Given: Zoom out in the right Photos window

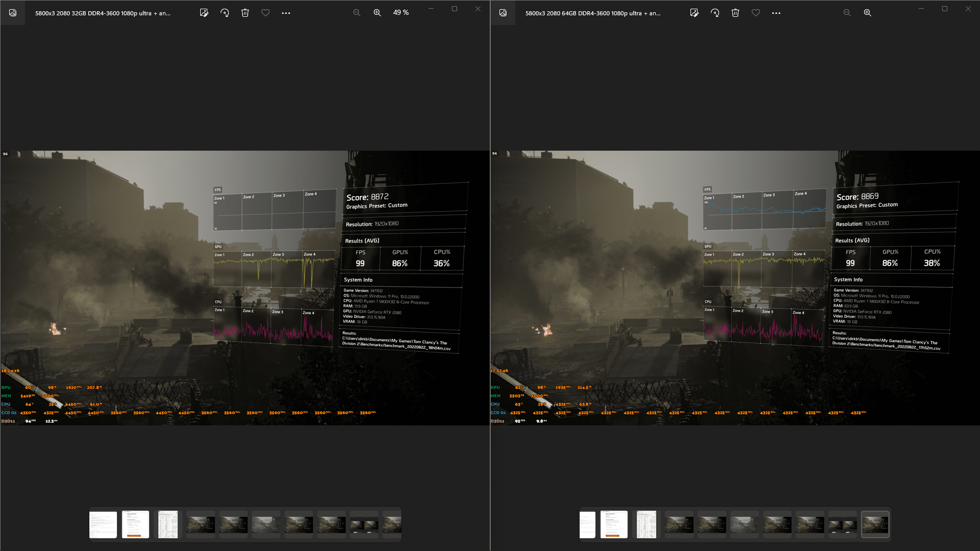Looking at the screenshot, I should point(847,13).
